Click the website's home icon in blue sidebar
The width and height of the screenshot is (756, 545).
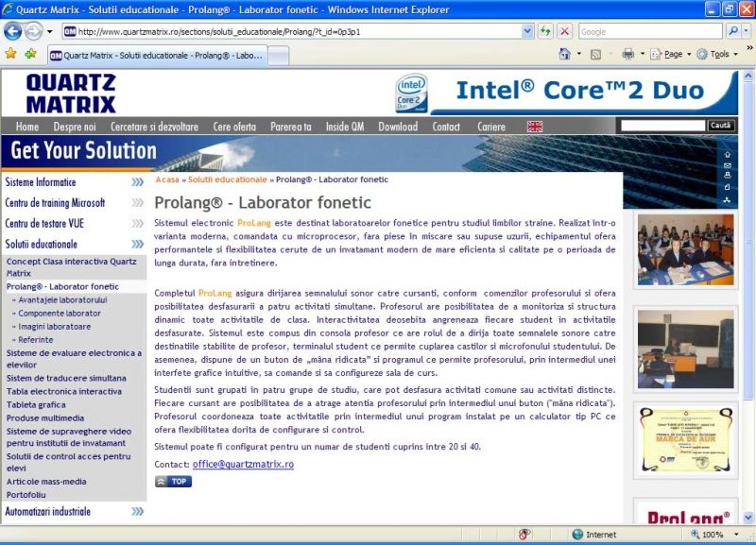click(727, 154)
